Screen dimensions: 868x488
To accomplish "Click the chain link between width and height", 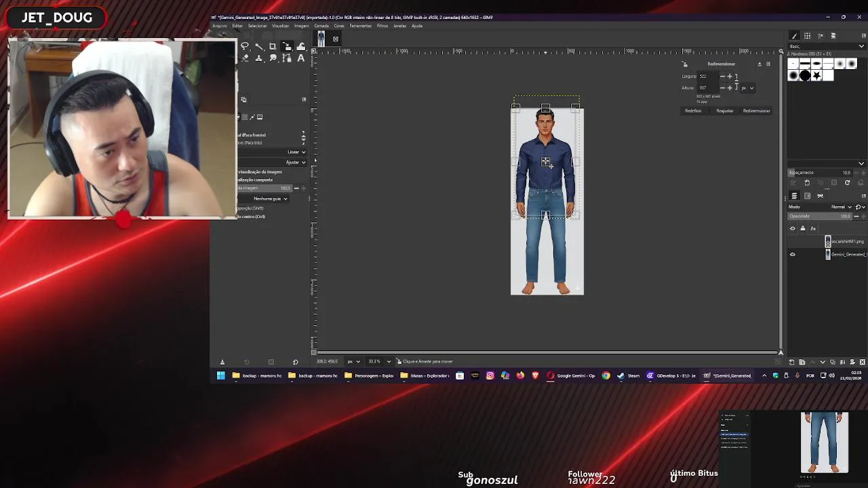I will [737, 82].
